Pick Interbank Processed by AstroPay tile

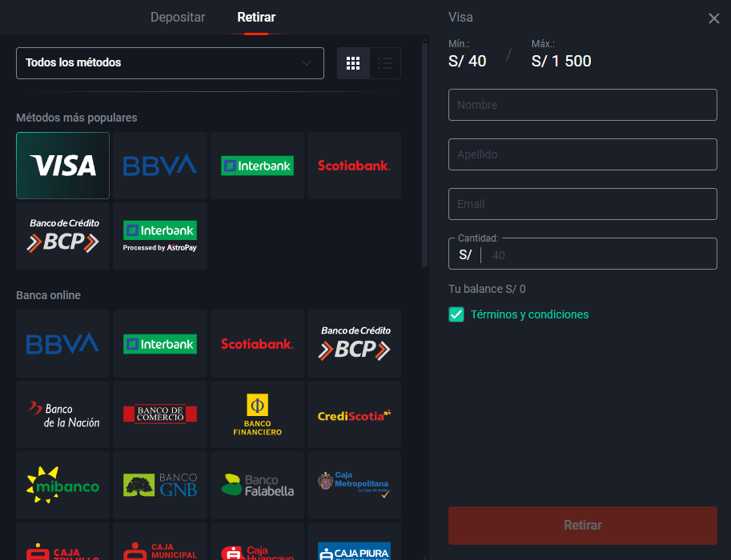point(159,236)
